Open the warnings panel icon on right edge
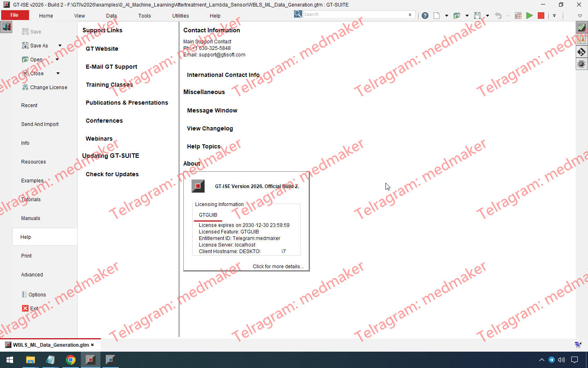 click(581, 40)
